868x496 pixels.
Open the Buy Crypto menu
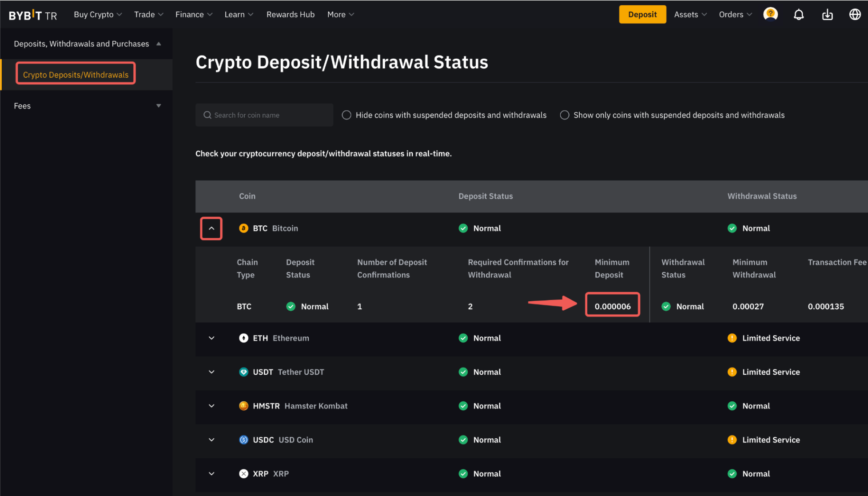click(x=98, y=15)
